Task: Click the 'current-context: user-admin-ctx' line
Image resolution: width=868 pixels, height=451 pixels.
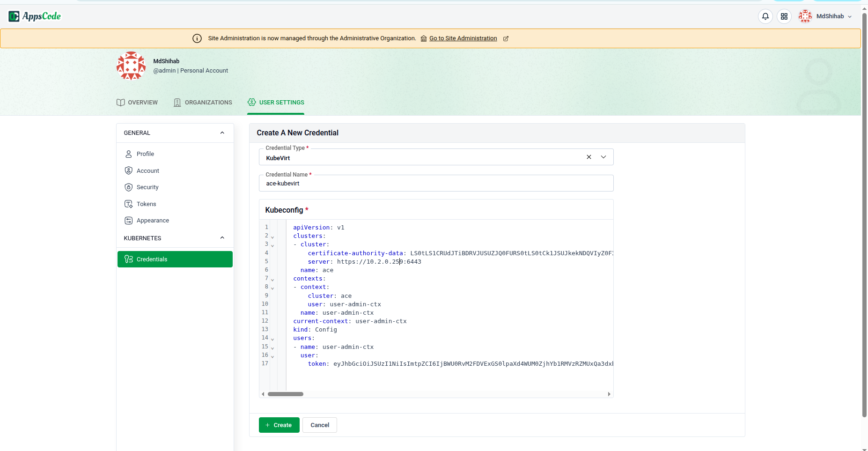Action: (350, 321)
